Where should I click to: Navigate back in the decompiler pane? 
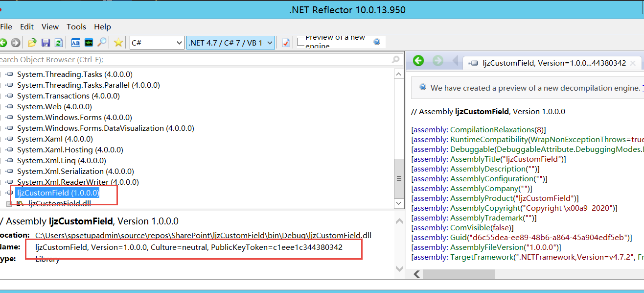pyautogui.click(x=418, y=61)
